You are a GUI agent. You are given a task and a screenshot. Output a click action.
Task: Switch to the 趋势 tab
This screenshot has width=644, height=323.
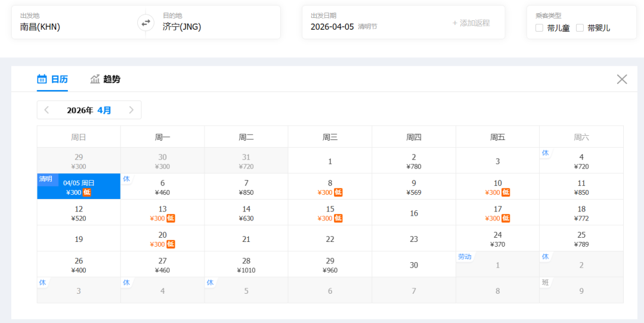(112, 79)
